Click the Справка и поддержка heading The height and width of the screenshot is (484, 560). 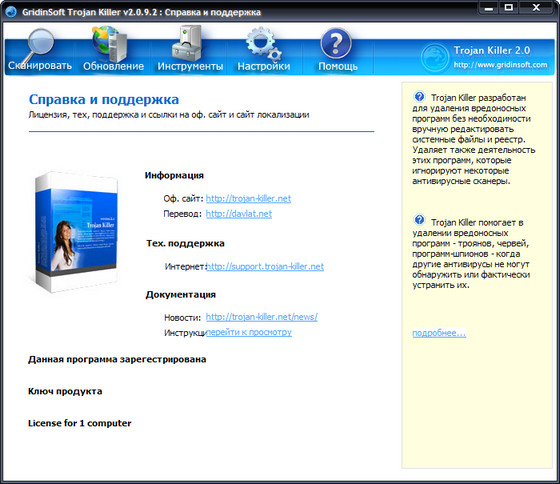click(x=104, y=99)
